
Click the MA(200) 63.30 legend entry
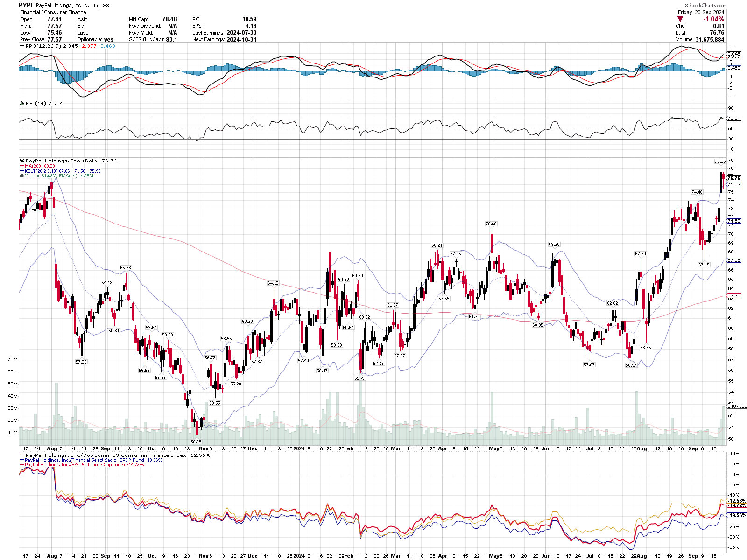point(37,166)
